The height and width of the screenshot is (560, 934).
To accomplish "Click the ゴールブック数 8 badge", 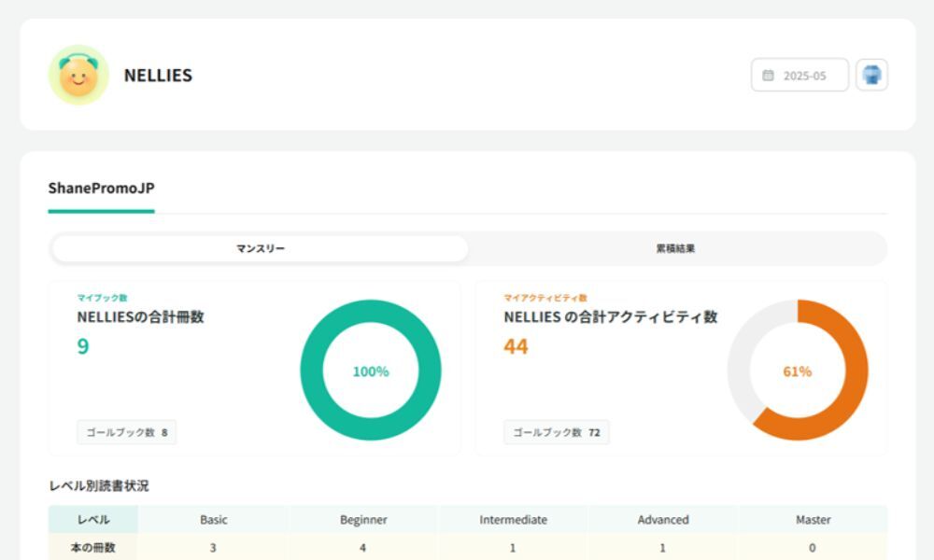I will tap(126, 432).
